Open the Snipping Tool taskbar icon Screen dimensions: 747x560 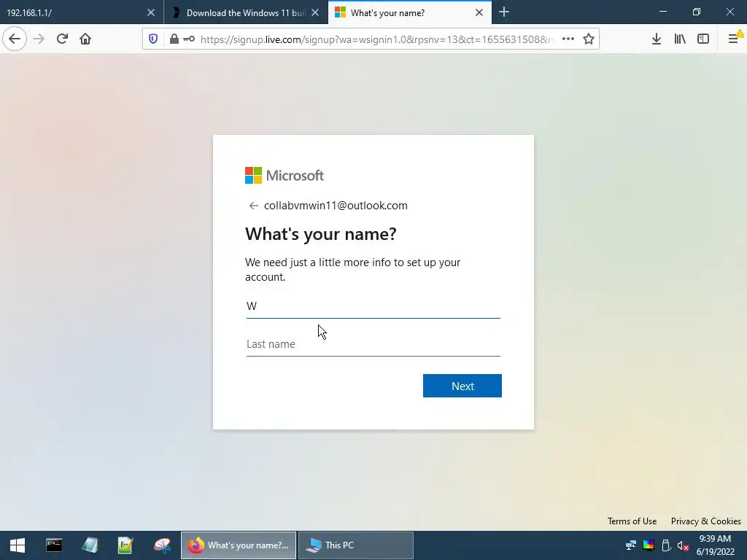point(162,545)
